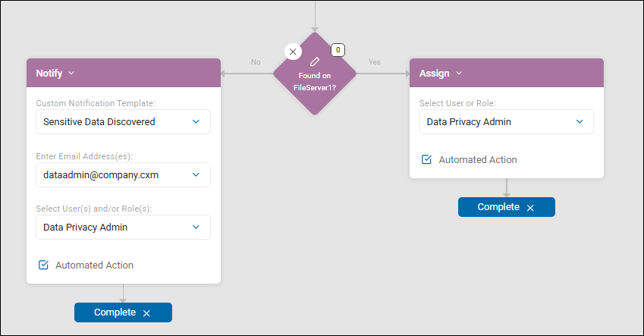Expand dataadmin@company.cxm email dropdown

[123, 174]
